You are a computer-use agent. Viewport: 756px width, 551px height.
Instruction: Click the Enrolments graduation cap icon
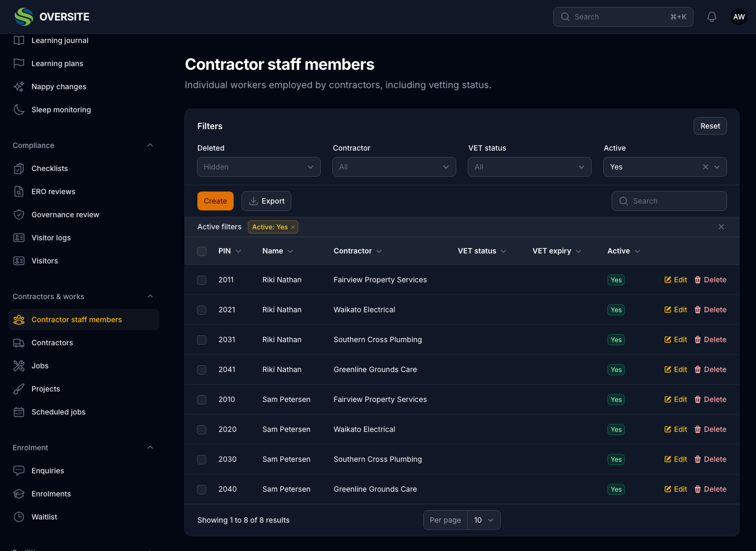(19, 494)
